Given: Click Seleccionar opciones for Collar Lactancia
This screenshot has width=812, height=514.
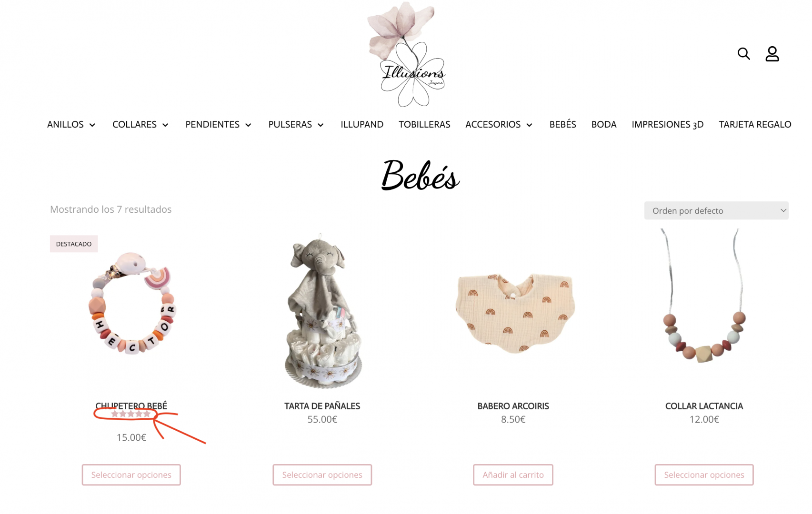Looking at the screenshot, I should (704, 474).
